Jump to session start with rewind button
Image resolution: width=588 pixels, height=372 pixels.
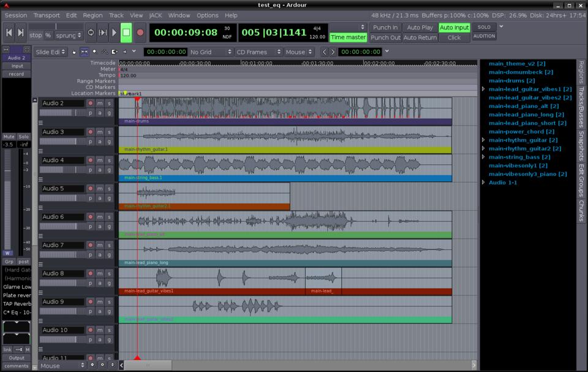[x=9, y=32]
